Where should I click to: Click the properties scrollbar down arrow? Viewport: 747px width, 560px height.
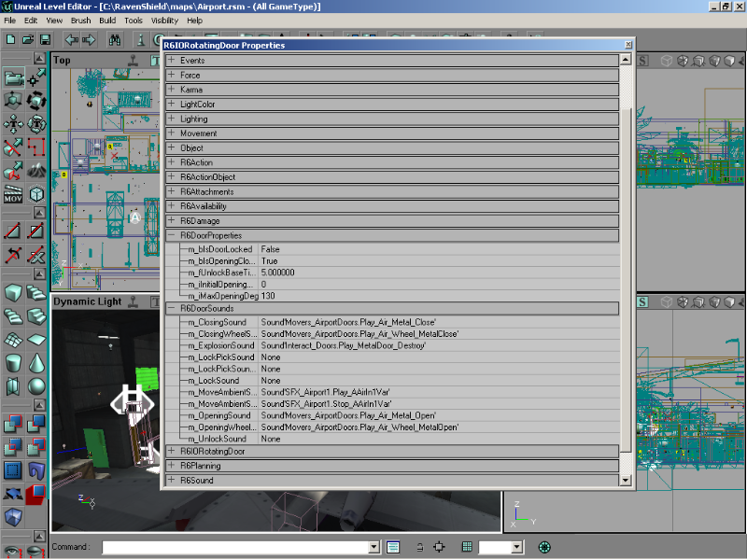626,480
